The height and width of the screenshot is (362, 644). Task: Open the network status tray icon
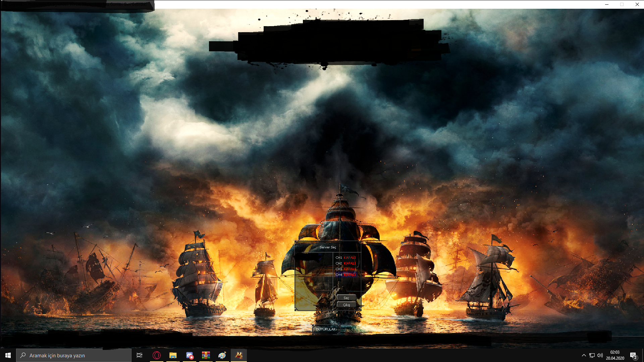tap(592, 355)
